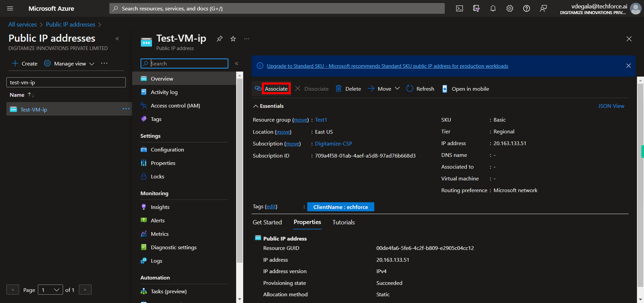
Task: Click the edit link next to Tags
Action: pos(271,206)
